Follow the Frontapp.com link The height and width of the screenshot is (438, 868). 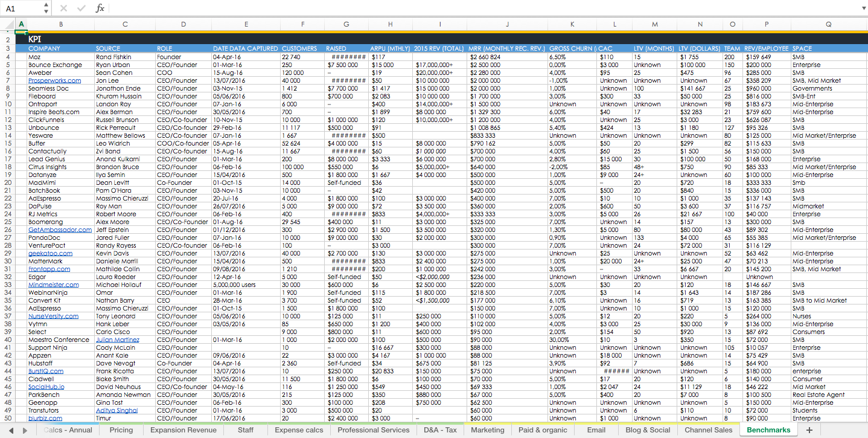click(x=49, y=269)
